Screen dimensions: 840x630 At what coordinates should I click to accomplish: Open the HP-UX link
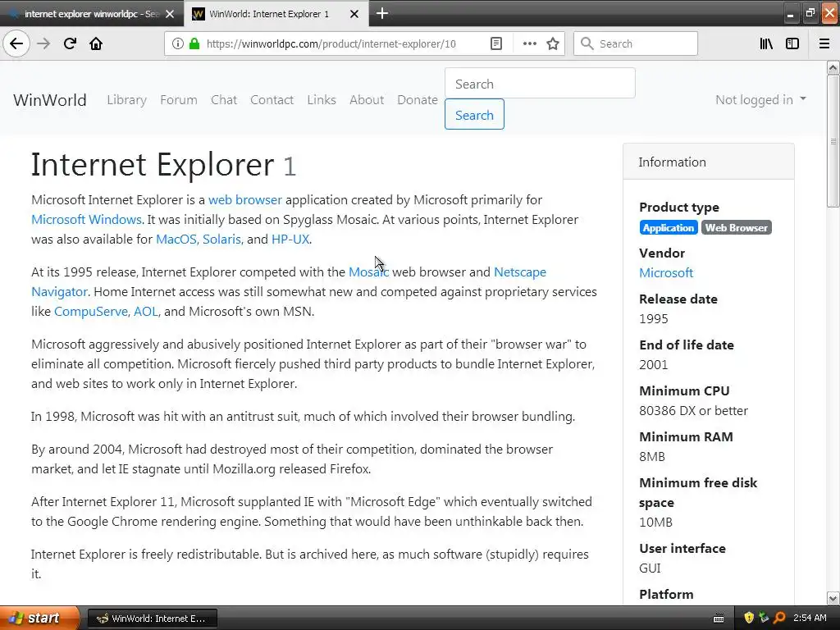click(x=290, y=240)
